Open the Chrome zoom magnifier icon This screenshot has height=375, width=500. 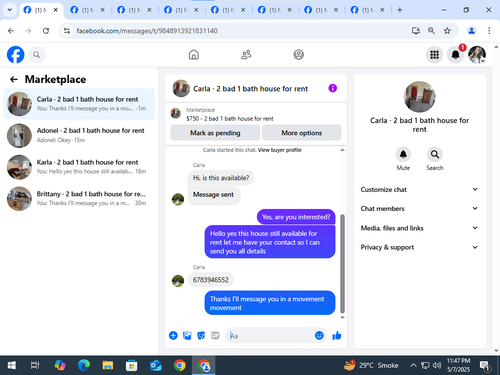431,31
